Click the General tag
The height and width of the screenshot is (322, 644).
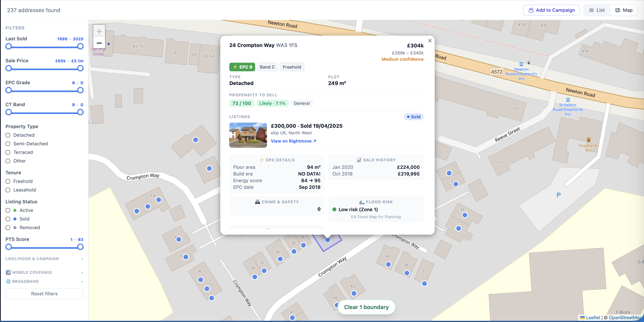click(301, 103)
